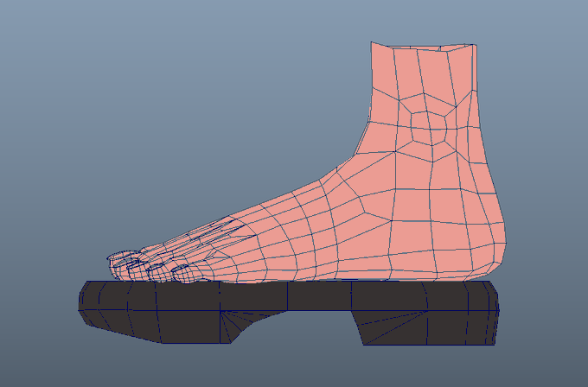
Task: Select the rounded back end of the sole
Action: pos(493,311)
